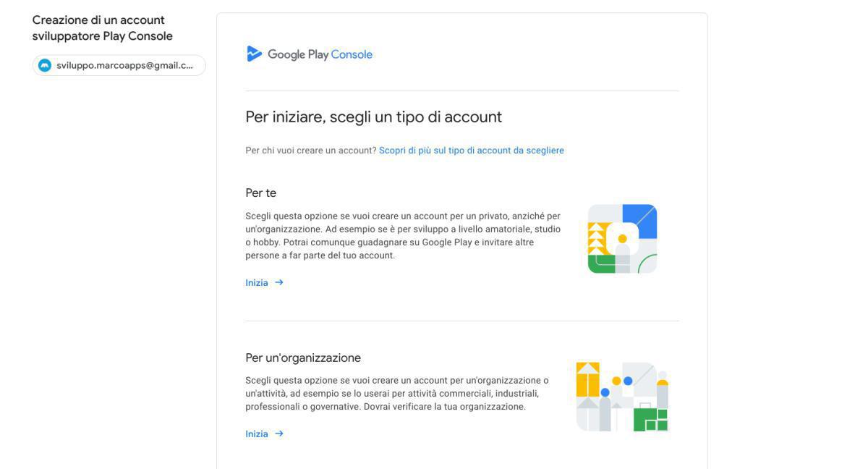Click the account avatar icon beside the email
This screenshot has height=469, width=868.
(x=45, y=66)
